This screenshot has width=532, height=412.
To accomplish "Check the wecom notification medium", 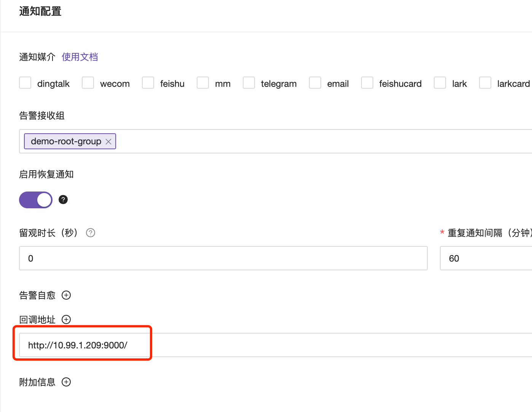I will pos(88,83).
